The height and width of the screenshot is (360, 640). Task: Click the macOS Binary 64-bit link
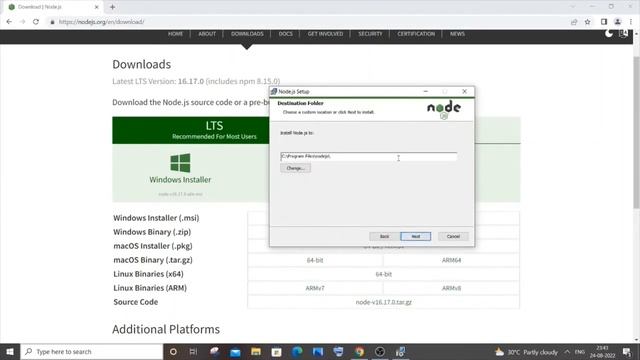click(x=315, y=260)
